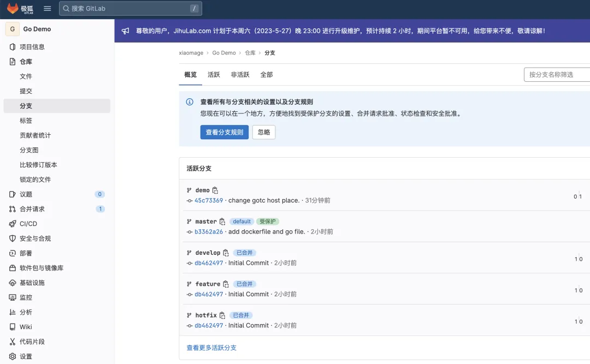
Task: Dismiss the banner with 忽略 button
Action: [264, 132]
